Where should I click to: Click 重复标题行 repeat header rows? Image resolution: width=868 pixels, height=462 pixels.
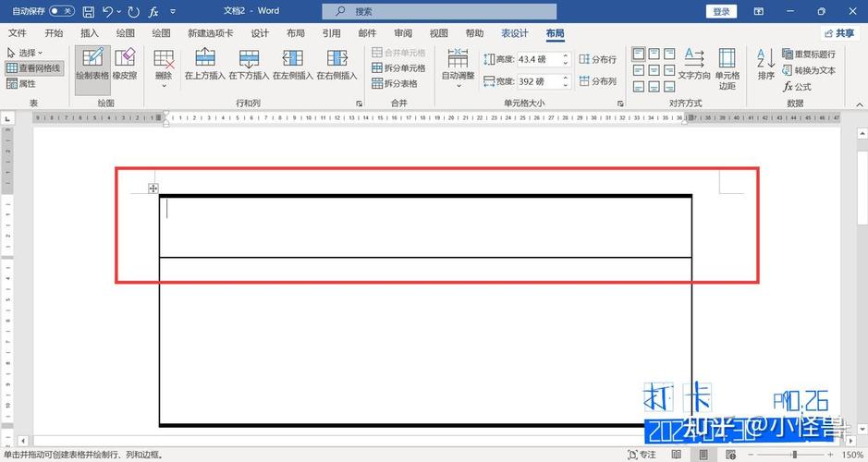coord(809,55)
